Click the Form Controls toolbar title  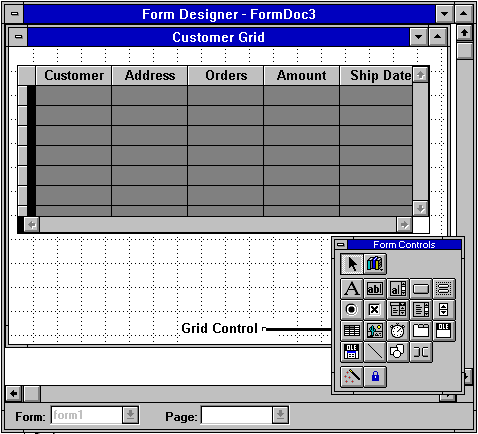tap(404, 245)
